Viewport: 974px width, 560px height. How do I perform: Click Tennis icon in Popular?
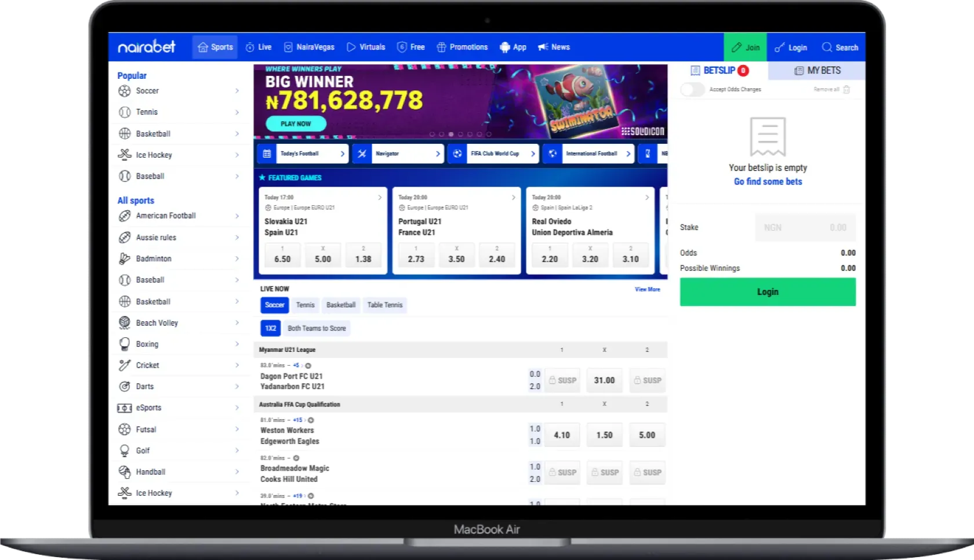[124, 112]
